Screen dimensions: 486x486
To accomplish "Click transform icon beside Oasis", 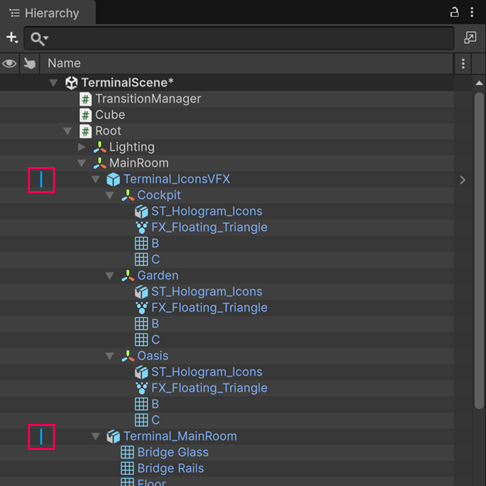I will tap(128, 356).
